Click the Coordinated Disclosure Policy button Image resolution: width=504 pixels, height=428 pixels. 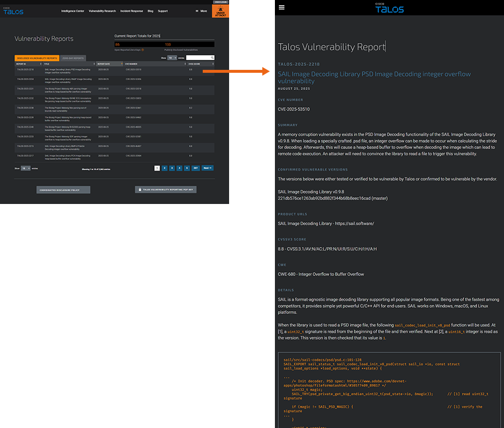click(63, 190)
